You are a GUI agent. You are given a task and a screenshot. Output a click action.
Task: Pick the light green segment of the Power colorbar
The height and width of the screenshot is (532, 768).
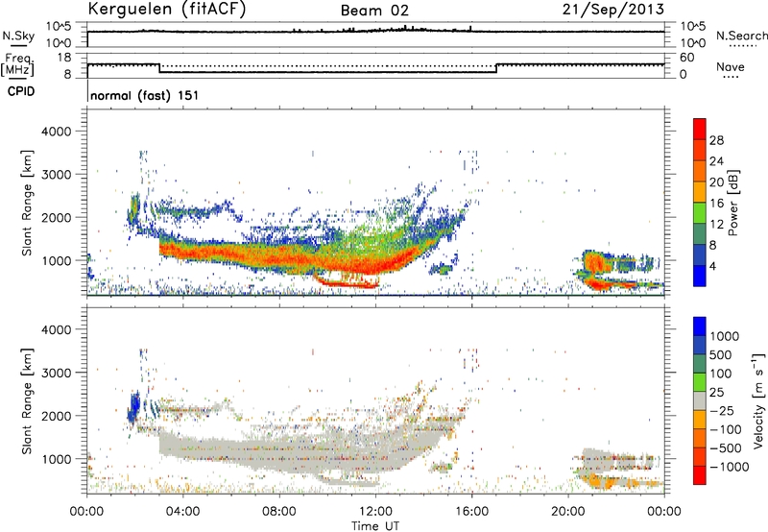point(700,213)
